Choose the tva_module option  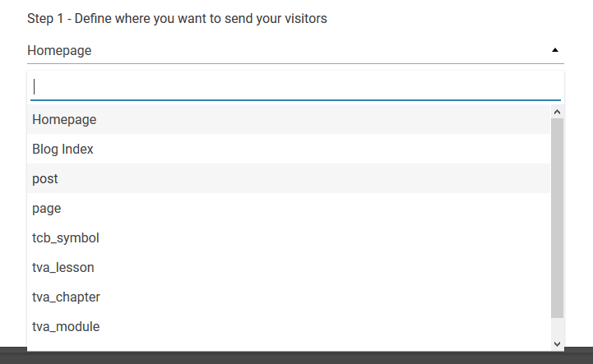coord(66,326)
